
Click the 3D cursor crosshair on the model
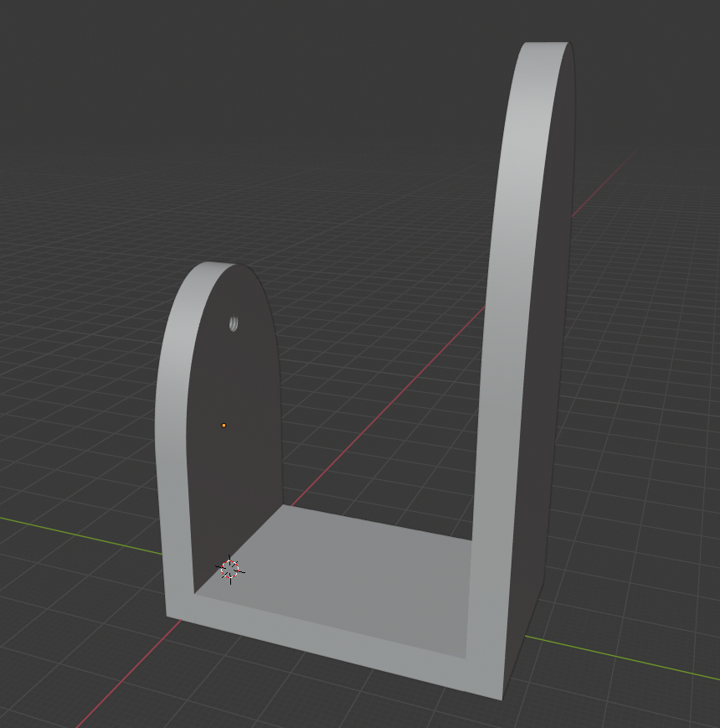230,569
